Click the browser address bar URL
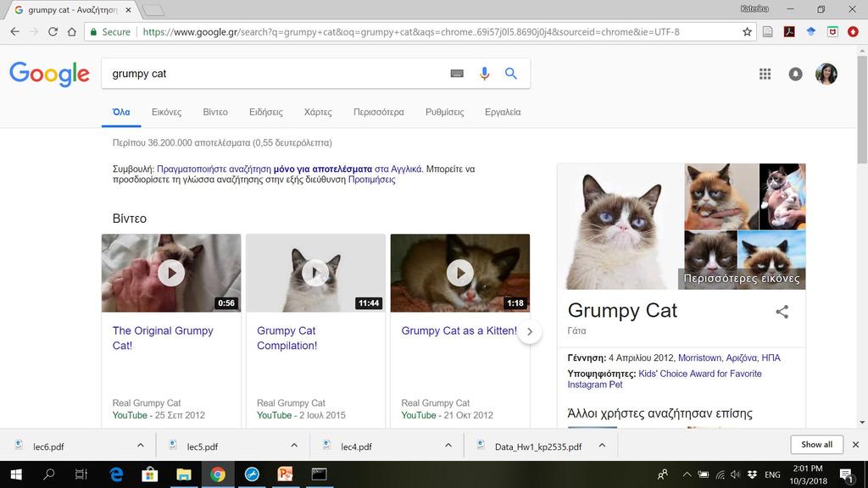 pos(411,32)
